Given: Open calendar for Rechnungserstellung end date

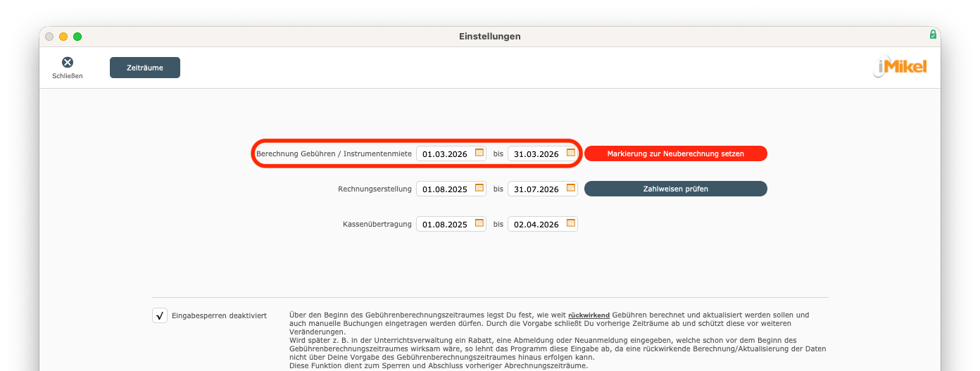Looking at the screenshot, I should (x=571, y=188).
